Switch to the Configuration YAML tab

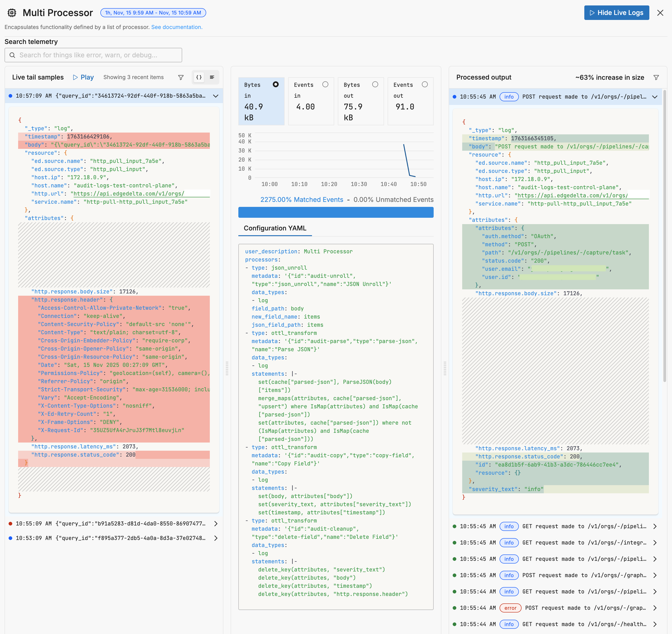point(275,228)
